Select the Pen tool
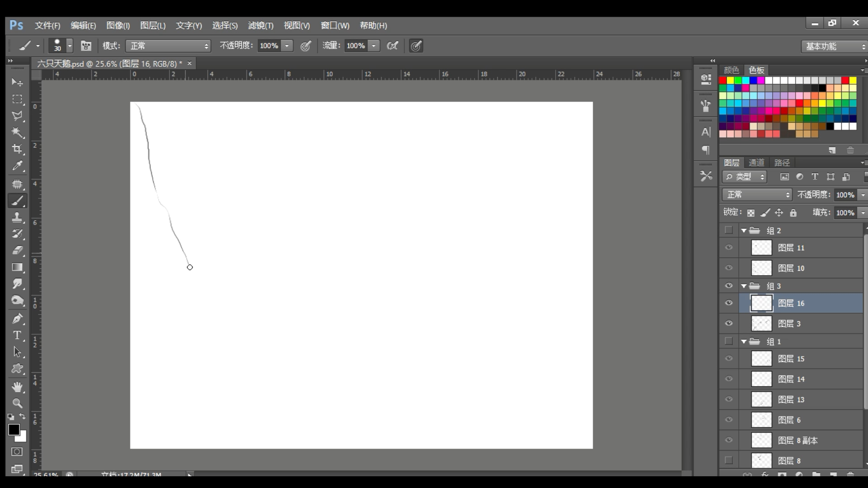868x488 pixels. coord(17,319)
